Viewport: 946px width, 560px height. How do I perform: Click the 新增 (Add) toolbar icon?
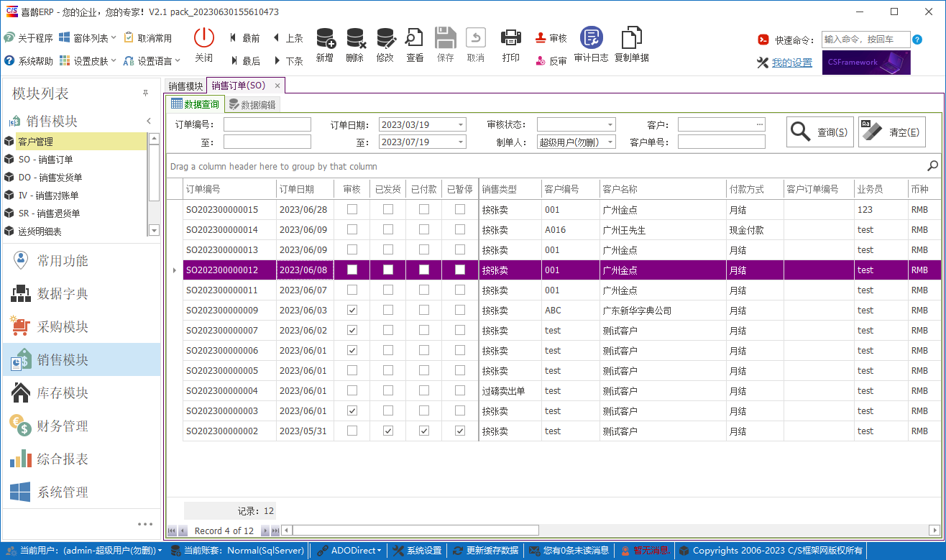[x=325, y=43]
